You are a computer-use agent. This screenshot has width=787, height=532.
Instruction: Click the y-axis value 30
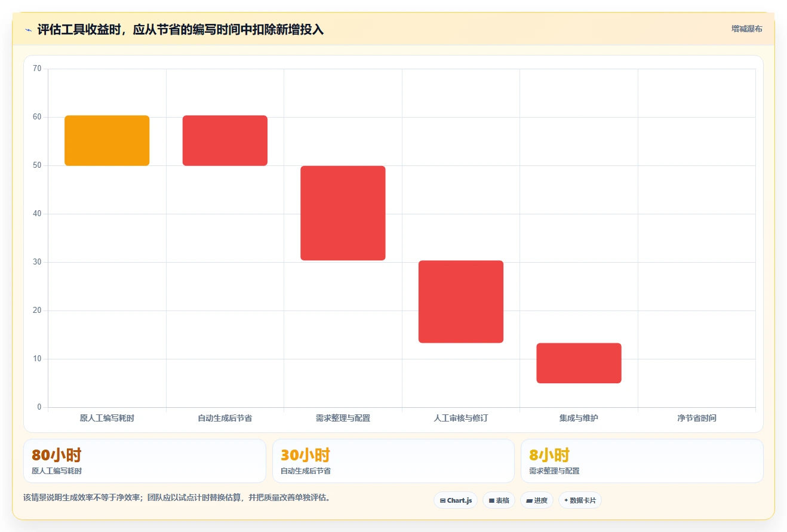[x=37, y=262]
